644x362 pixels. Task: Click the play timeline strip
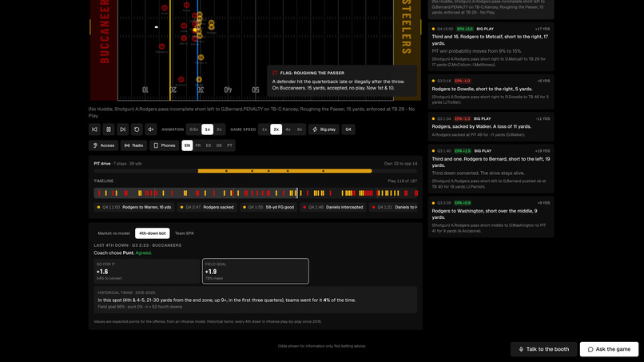[x=256, y=193]
